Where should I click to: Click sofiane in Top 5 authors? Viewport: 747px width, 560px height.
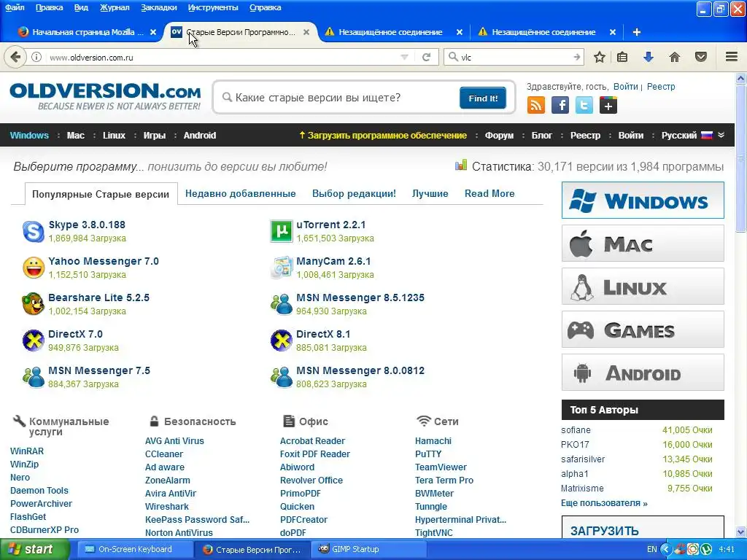576,430
